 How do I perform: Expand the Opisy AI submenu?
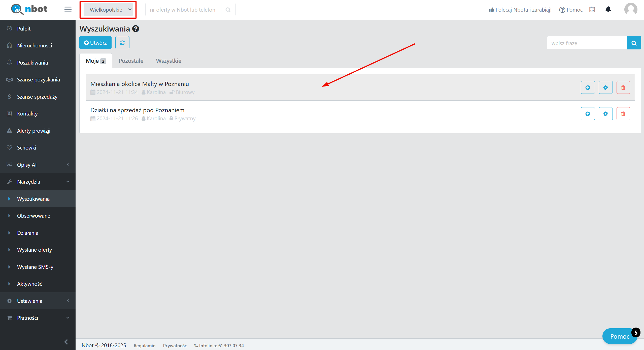[x=38, y=165]
